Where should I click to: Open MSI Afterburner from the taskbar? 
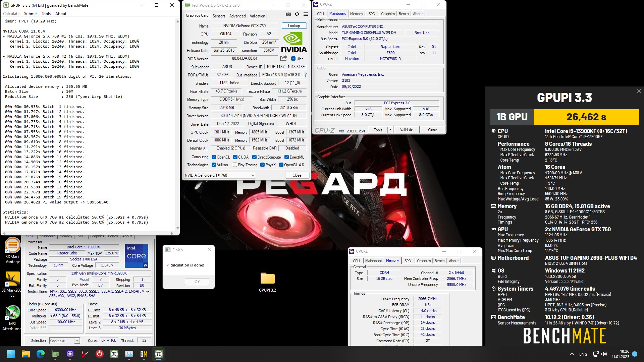pos(85,354)
